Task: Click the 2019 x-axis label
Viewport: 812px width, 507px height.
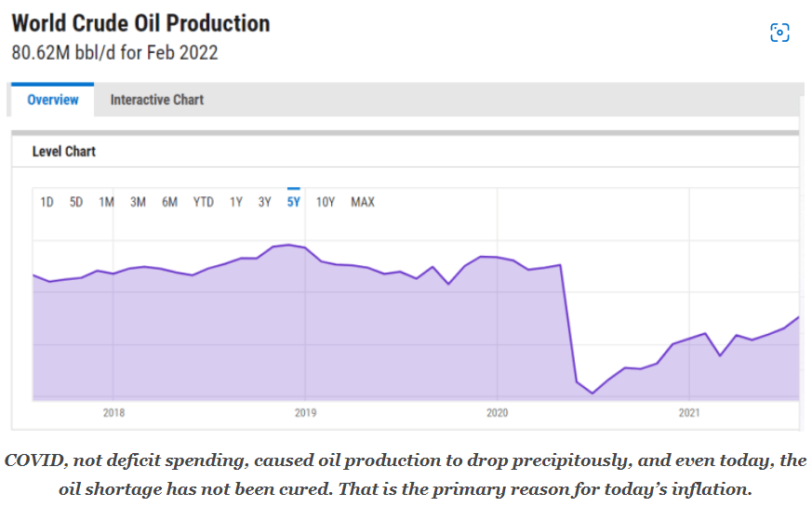Action: (305, 412)
